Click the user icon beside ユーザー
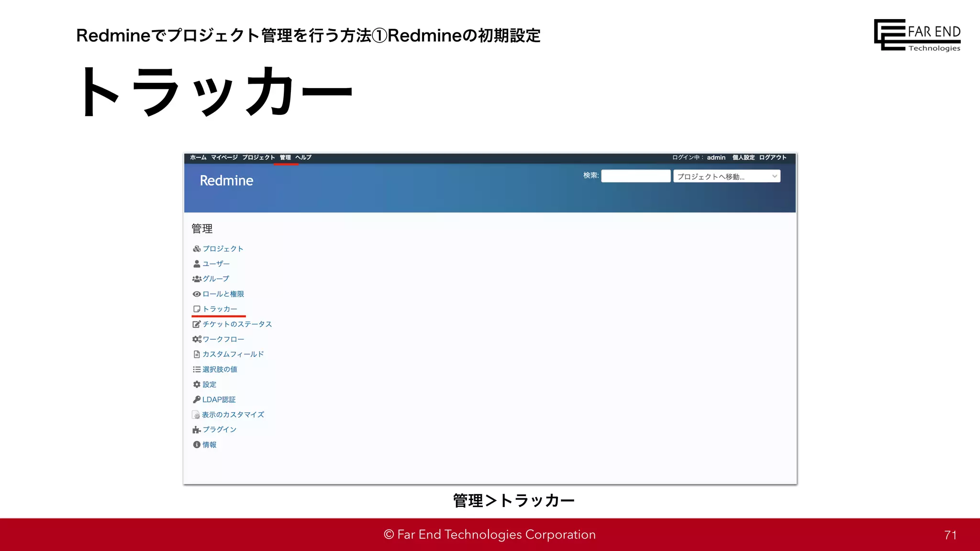The width and height of the screenshot is (980, 551). click(197, 264)
